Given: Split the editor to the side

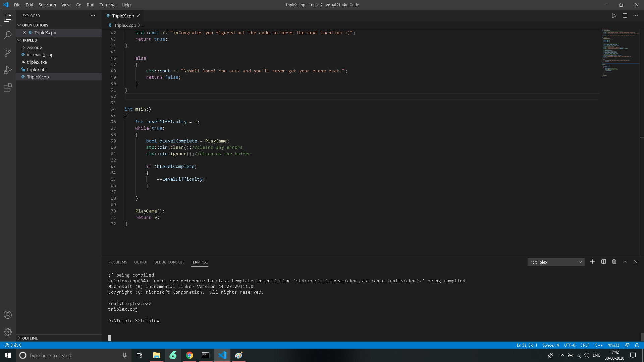Looking at the screenshot, I should coord(625,15).
